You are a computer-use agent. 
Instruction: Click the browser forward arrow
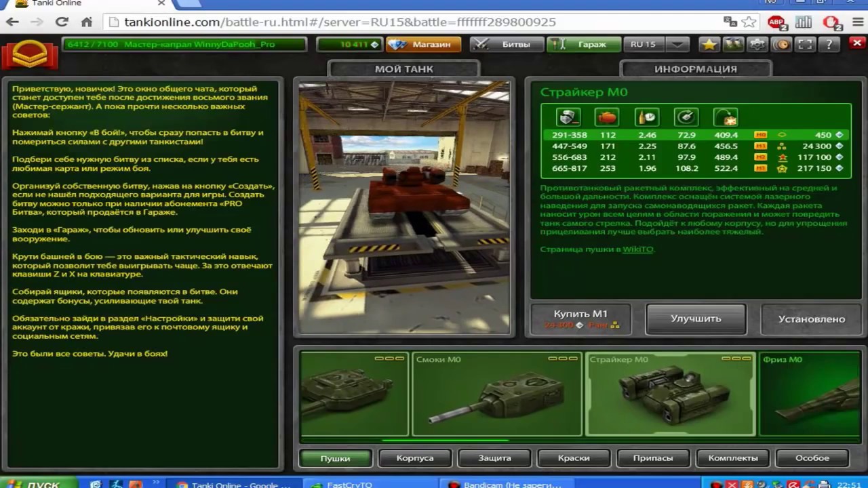click(x=37, y=22)
